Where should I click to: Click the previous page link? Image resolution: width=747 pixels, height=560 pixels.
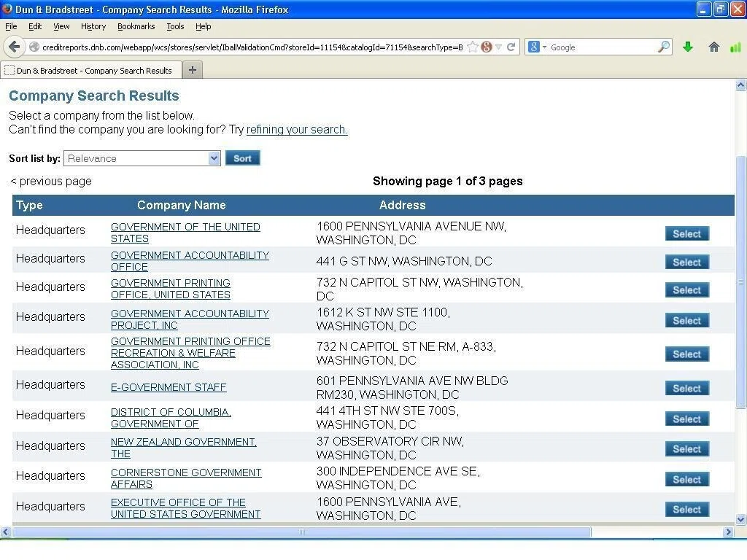(51, 182)
